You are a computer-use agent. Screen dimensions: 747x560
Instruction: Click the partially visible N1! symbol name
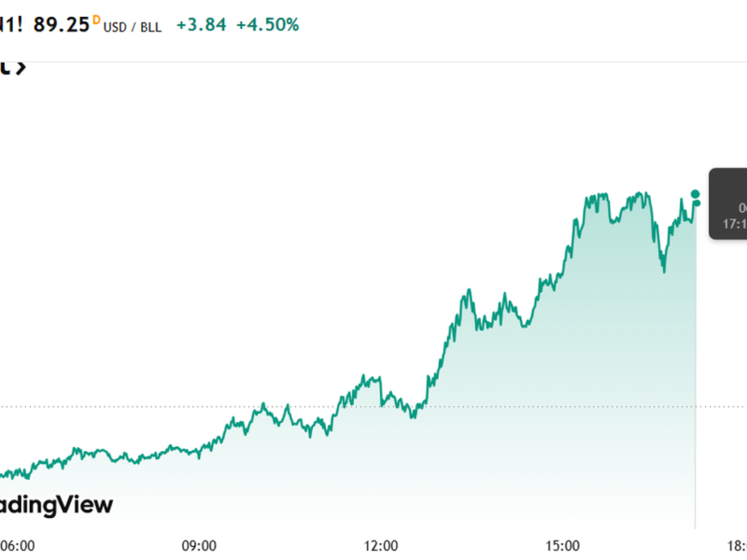(11, 25)
